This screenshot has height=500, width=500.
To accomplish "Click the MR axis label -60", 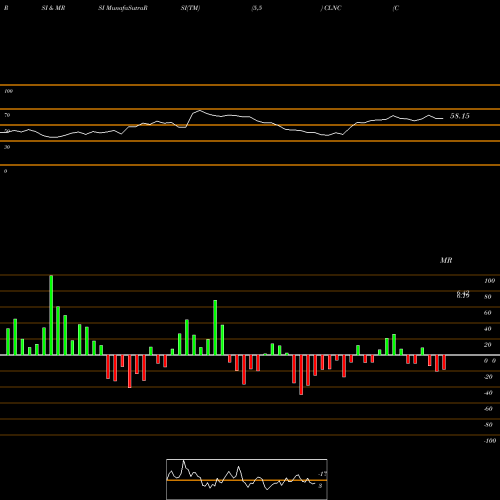I will tap(488, 409).
